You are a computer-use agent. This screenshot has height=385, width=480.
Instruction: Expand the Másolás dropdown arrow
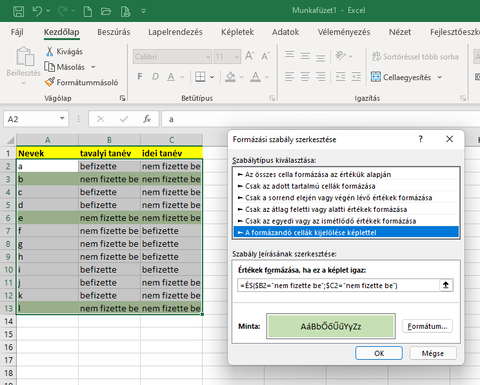point(93,67)
